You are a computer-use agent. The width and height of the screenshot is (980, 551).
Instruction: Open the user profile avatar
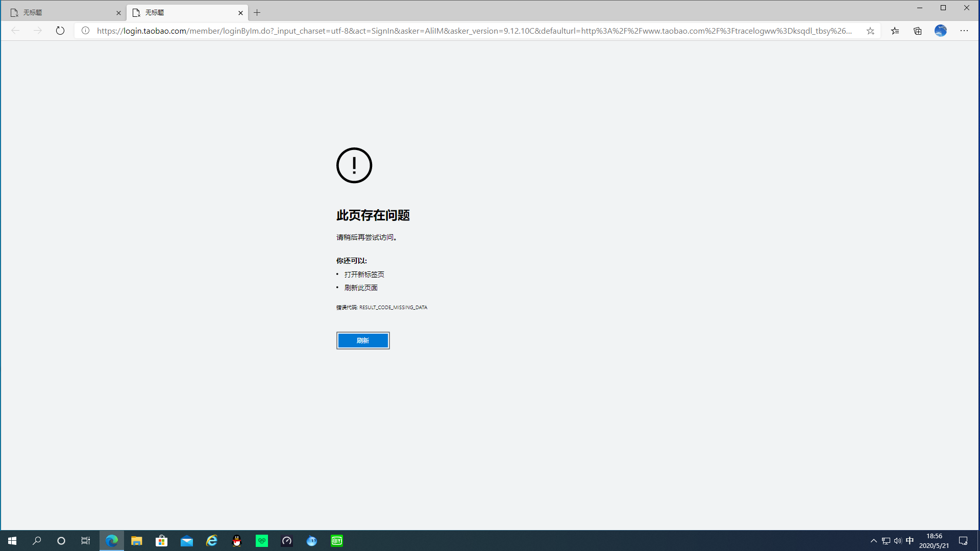pos(941,31)
